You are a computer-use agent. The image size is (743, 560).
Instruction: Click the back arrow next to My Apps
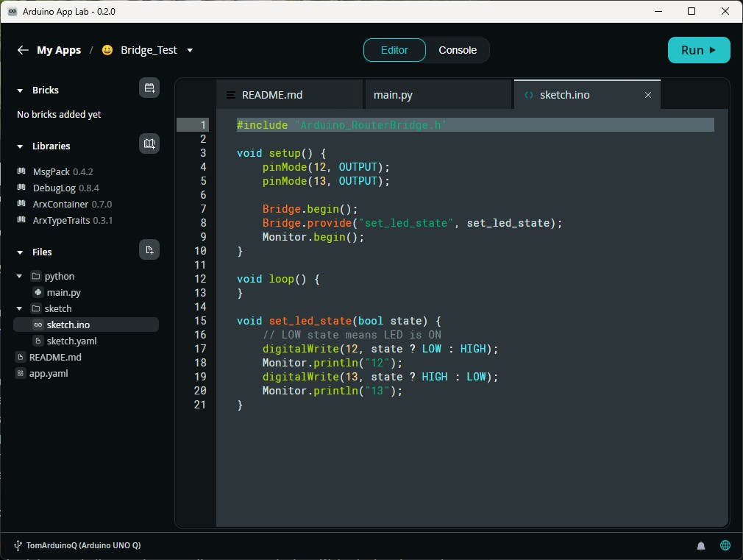pos(23,50)
